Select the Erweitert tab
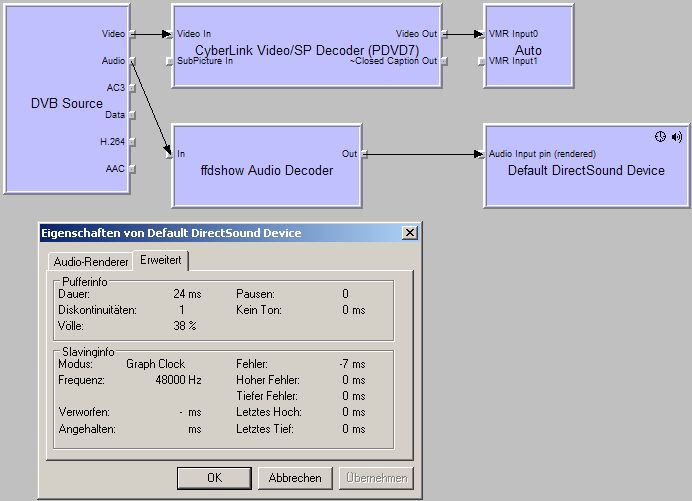The image size is (692, 501). [161, 260]
